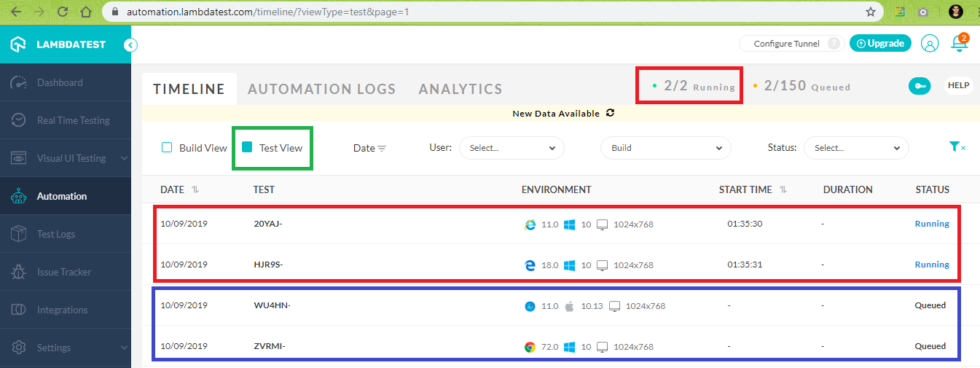The image size is (980, 368).
Task: Clear filters using the funnel icon
Action: [957, 147]
